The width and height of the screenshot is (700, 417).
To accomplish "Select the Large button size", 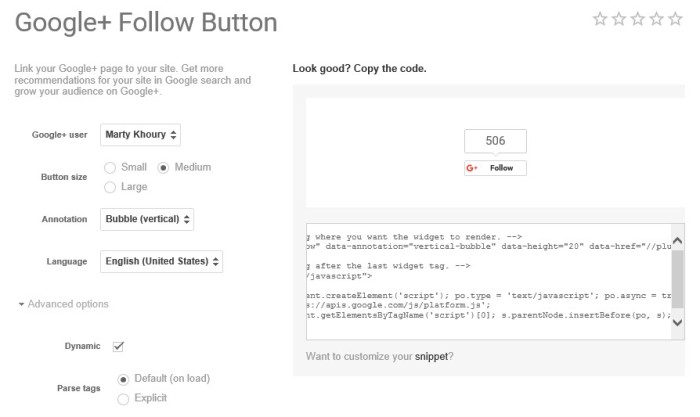I will pos(110,186).
